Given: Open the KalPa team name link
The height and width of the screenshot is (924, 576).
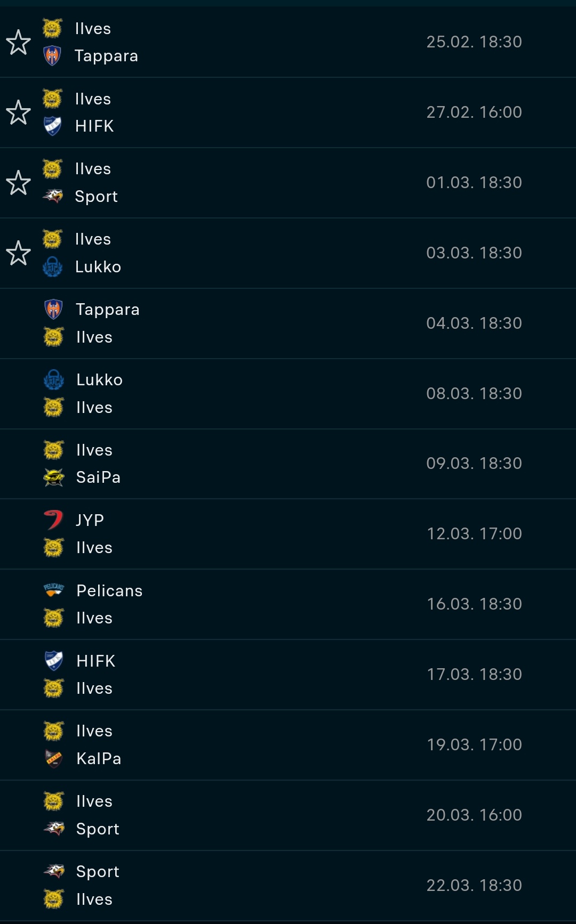Looking at the screenshot, I should pyautogui.click(x=99, y=758).
